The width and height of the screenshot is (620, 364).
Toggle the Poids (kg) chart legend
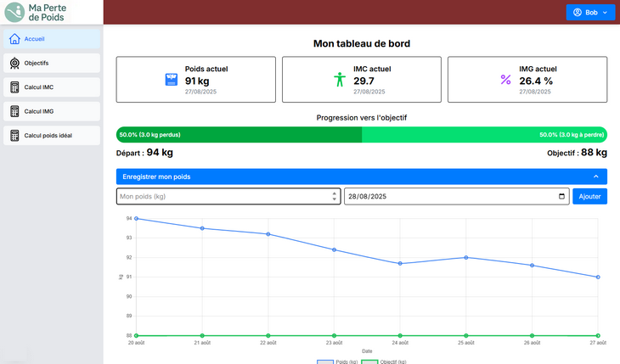336,361
